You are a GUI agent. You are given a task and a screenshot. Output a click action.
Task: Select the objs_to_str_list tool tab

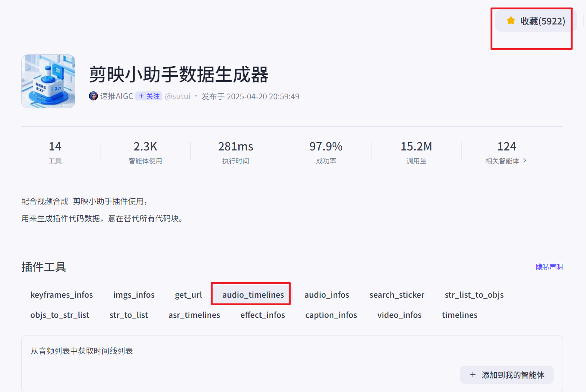pyautogui.click(x=60, y=315)
